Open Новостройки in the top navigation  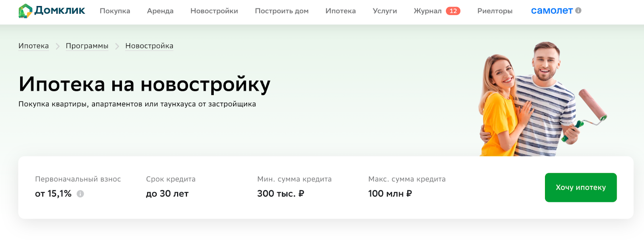(214, 11)
